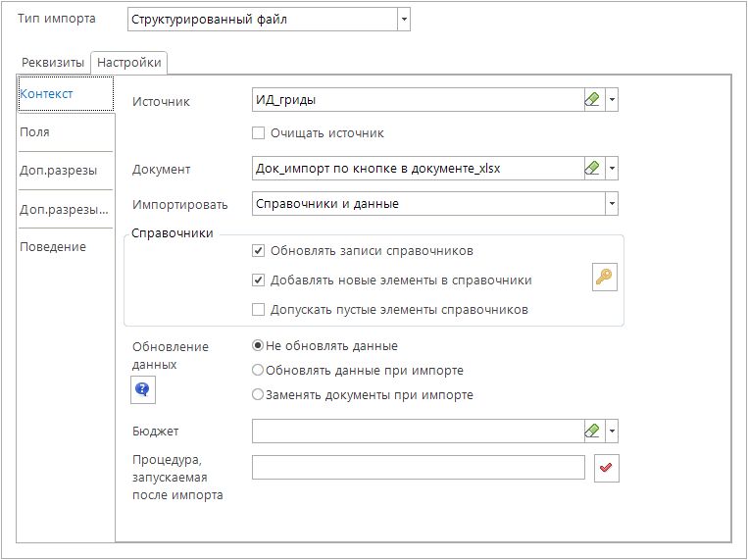Click the eraser icon in Источник field
The width and height of the screenshot is (748, 560).
591,99
